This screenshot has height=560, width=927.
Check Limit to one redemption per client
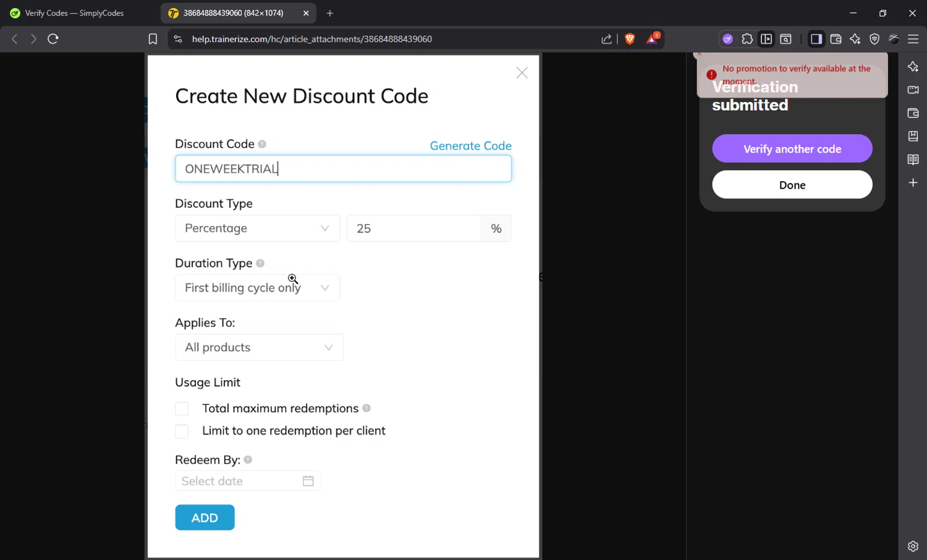[182, 431]
